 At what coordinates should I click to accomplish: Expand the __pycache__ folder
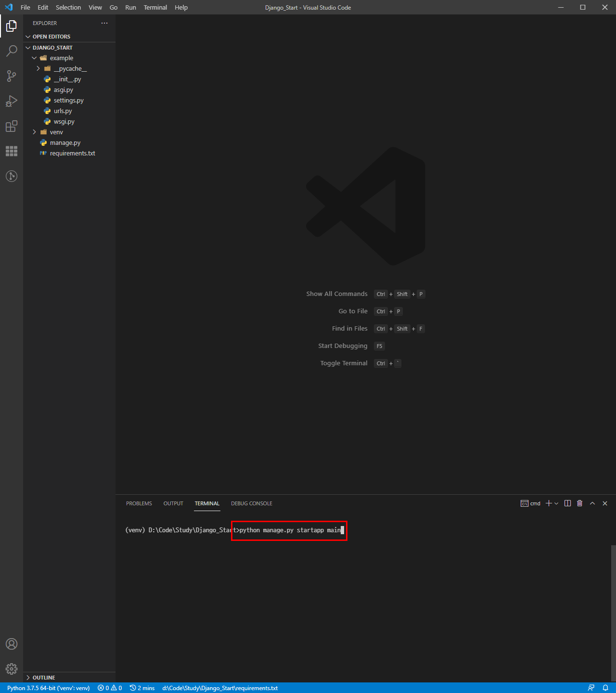69,69
